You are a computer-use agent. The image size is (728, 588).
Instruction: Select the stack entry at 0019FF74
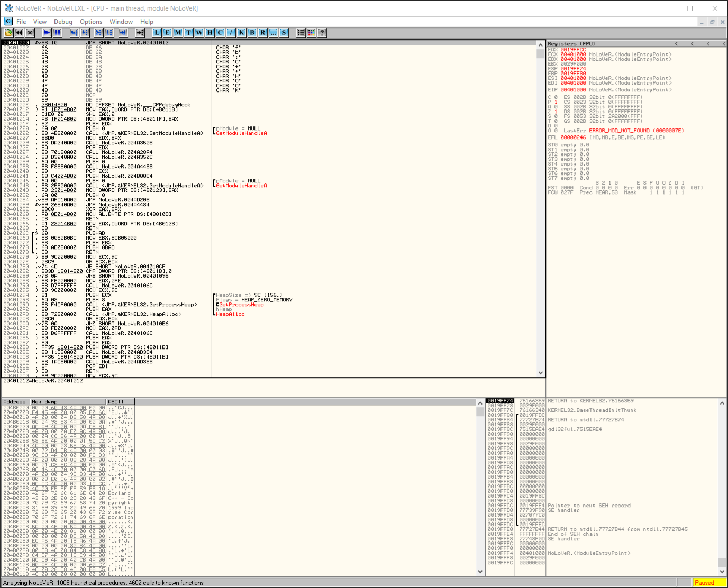tap(601, 401)
